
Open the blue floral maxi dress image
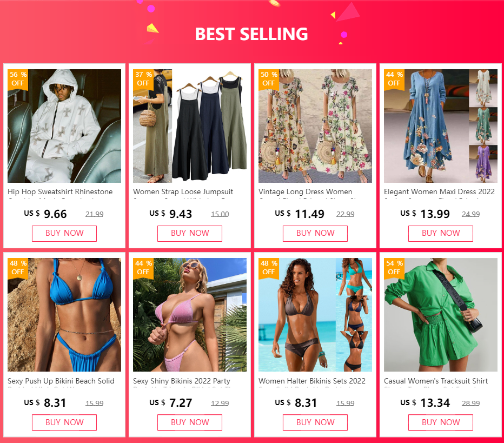[x=441, y=126]
